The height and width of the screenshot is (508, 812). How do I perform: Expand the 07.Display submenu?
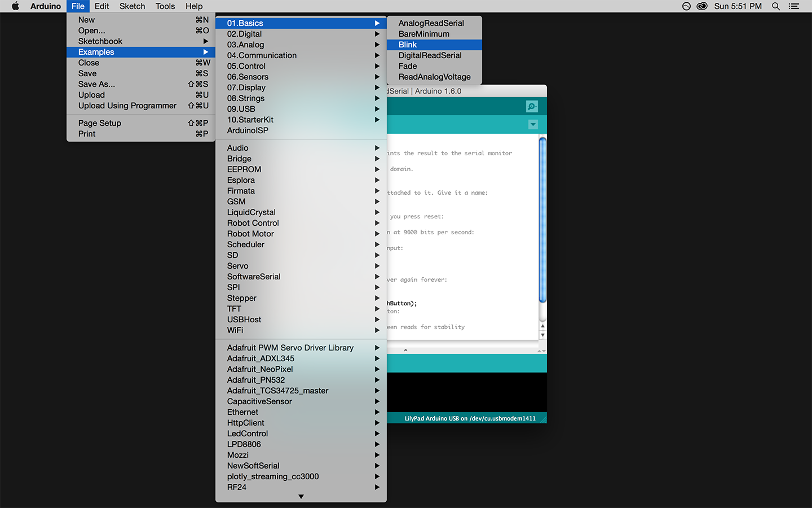(301, 87)
